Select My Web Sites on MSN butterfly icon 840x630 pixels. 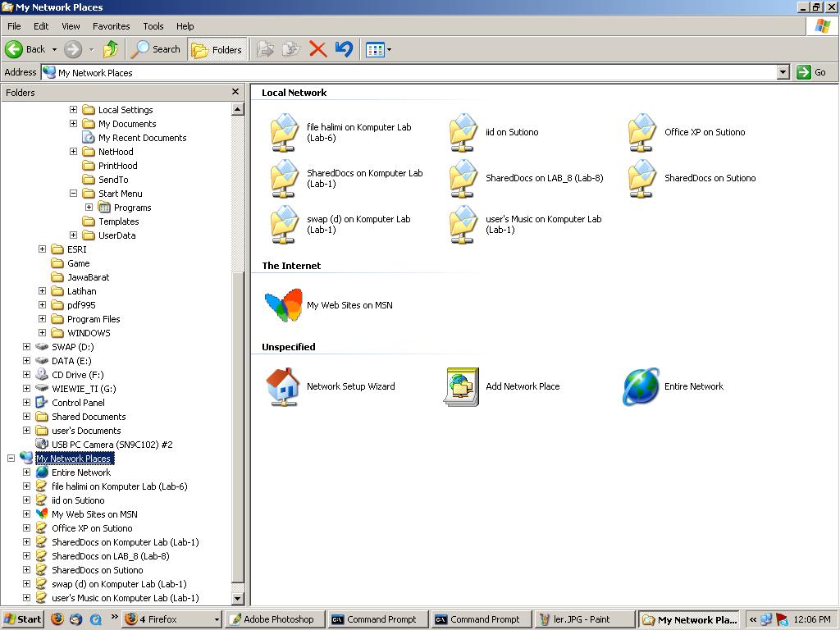pyautogui.click(x=283, y=305)
